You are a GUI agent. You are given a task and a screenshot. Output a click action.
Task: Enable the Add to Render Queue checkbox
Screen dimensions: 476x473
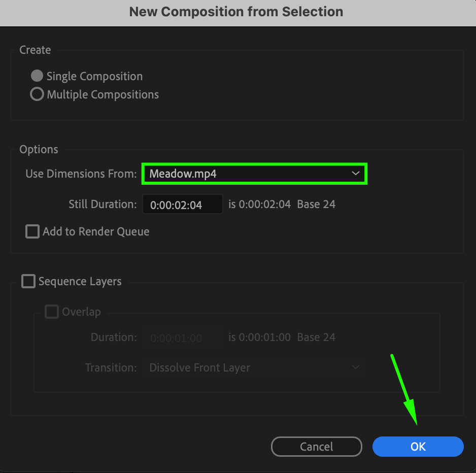point(32,232)
